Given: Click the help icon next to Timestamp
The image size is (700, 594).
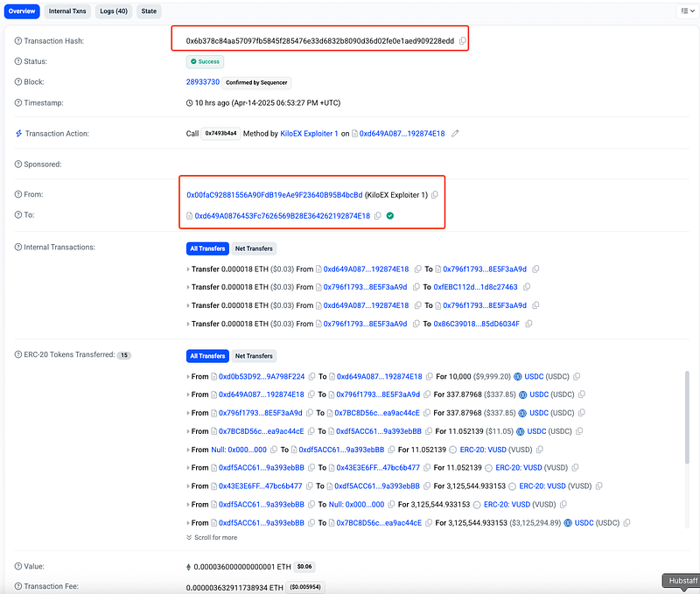Looking at the screenshot, I should coord(18,102).
